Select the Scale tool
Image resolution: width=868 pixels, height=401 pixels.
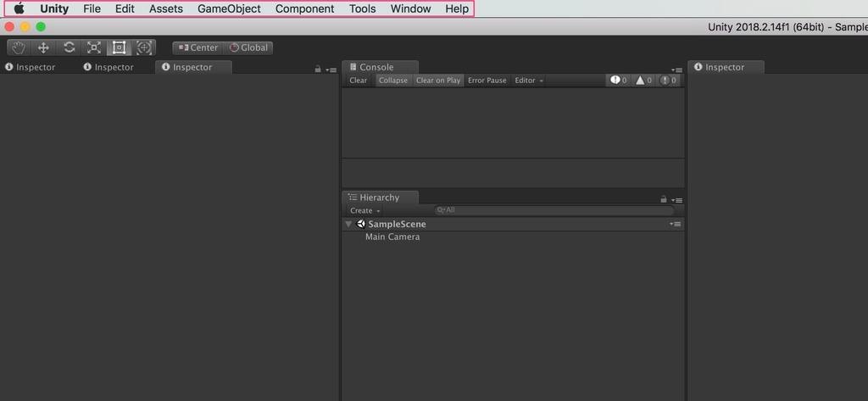tap(94, 47)
